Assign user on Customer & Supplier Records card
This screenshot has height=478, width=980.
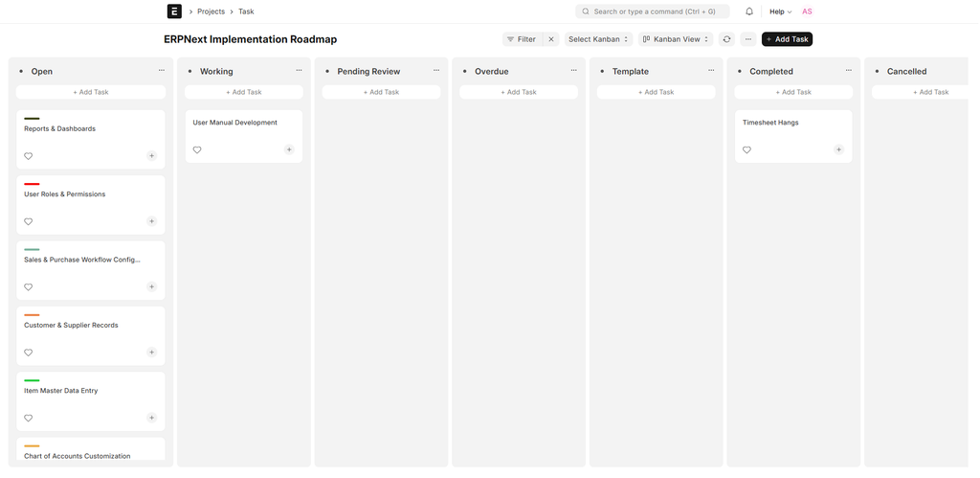152,353
